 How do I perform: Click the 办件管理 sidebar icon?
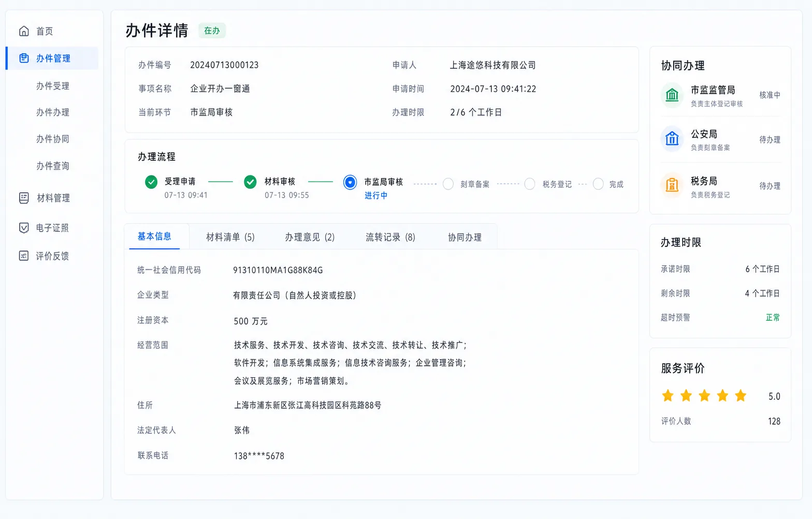[24, 58]
